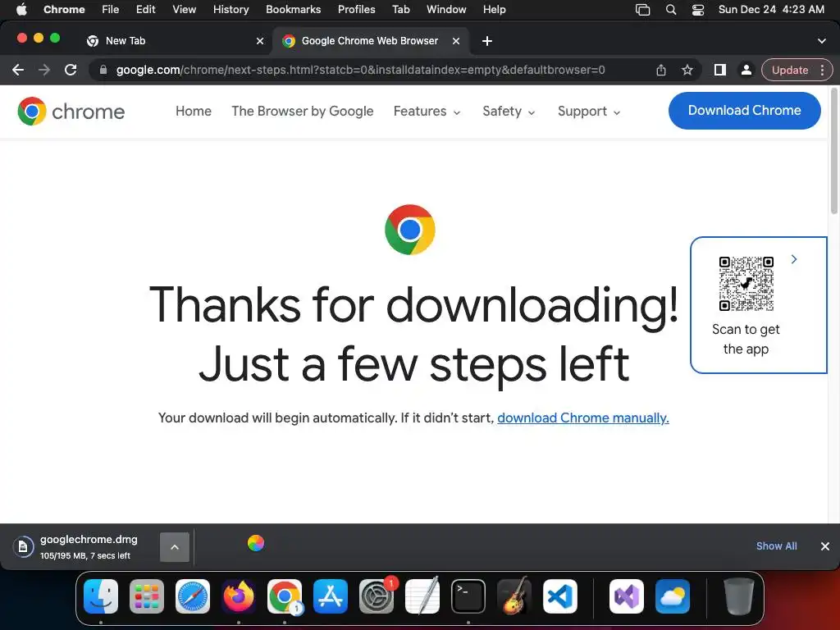Bookmark this page with the star icon
840x630 pixels.
click(687, 70)
